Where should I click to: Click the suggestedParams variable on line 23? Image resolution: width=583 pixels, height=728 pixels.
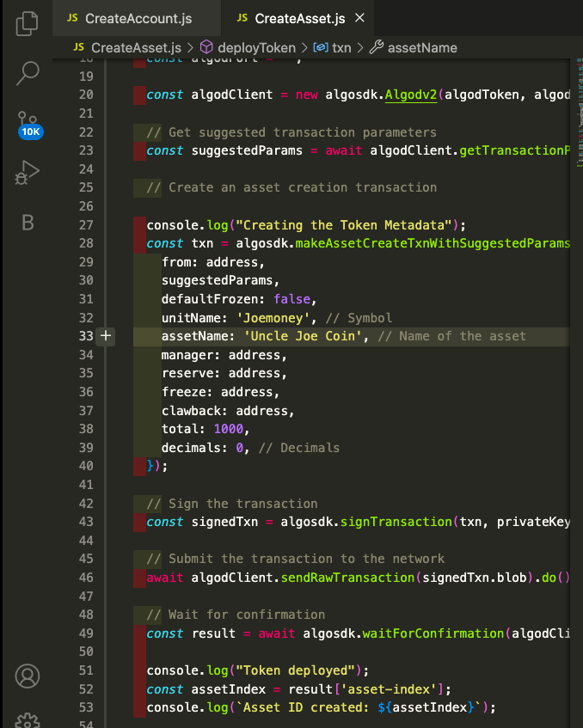(247, 150)
